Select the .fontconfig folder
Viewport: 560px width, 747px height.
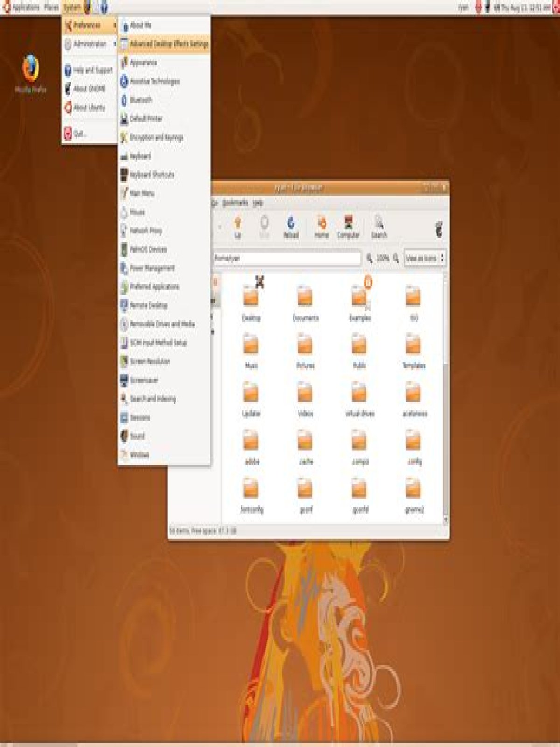point(252,495)
